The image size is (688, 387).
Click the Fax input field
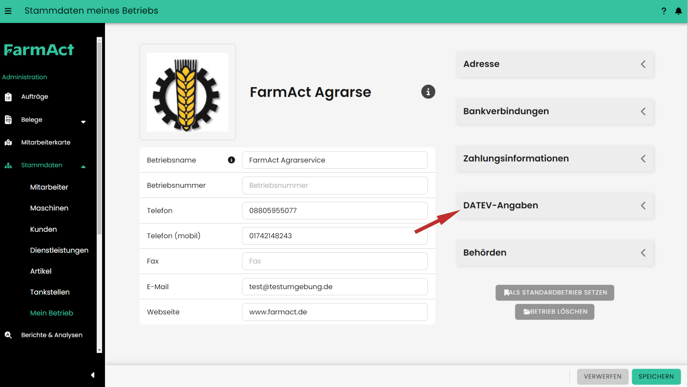click(x=335, y=261)
